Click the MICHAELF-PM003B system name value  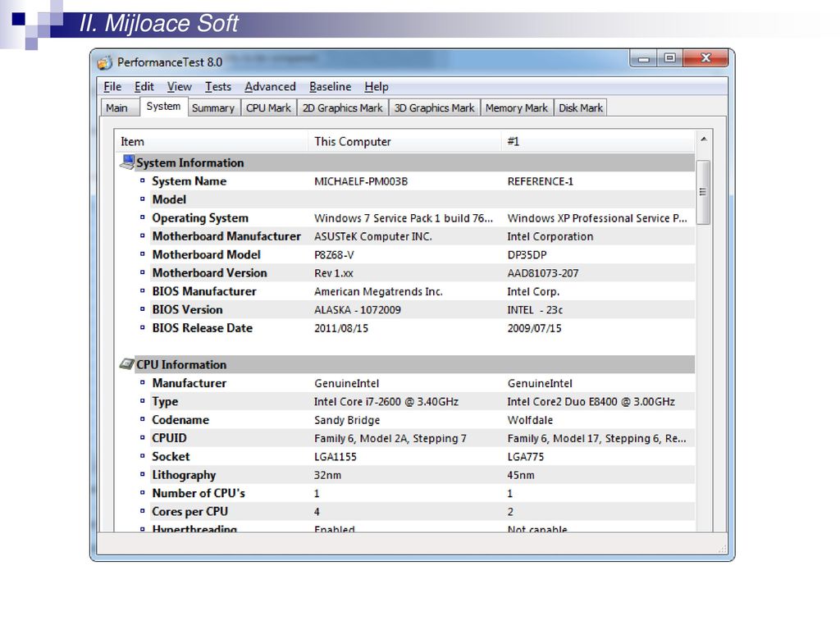coord(361,181)
